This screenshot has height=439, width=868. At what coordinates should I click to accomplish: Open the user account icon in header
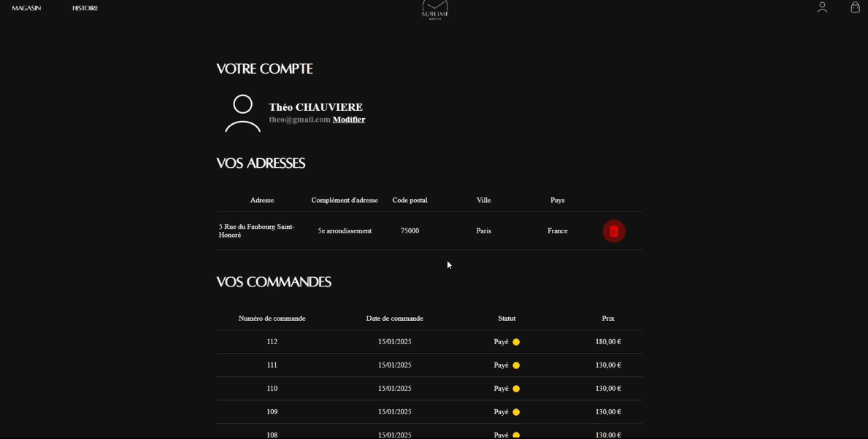(822, 7)
